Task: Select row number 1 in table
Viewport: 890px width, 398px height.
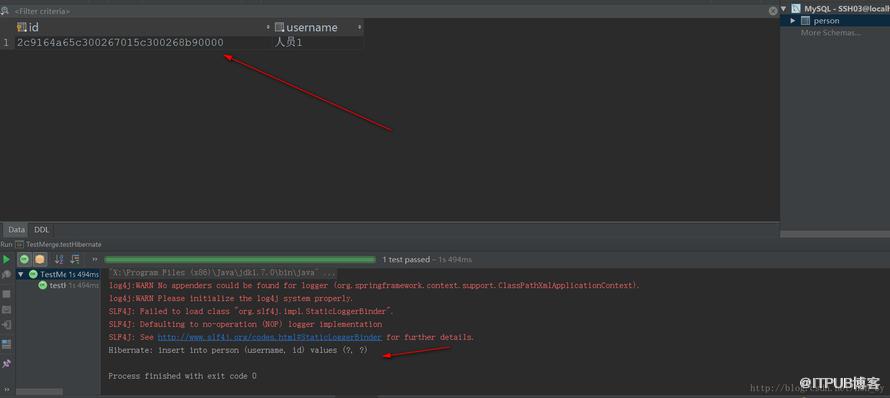Action: point(6,43)
